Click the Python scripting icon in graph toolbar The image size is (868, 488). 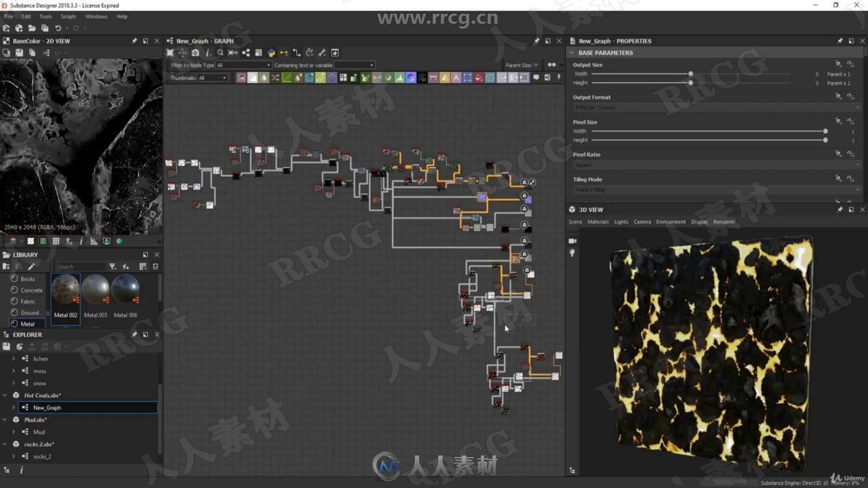point(271,53)
